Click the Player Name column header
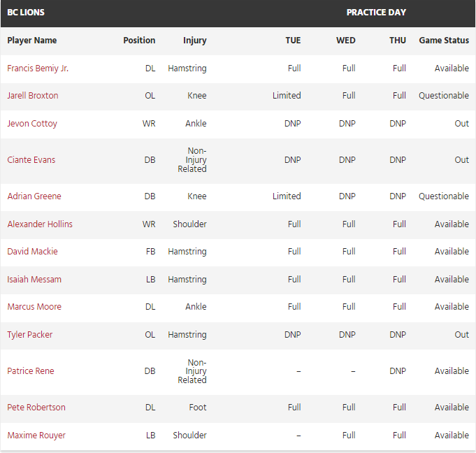 [32, 41]
